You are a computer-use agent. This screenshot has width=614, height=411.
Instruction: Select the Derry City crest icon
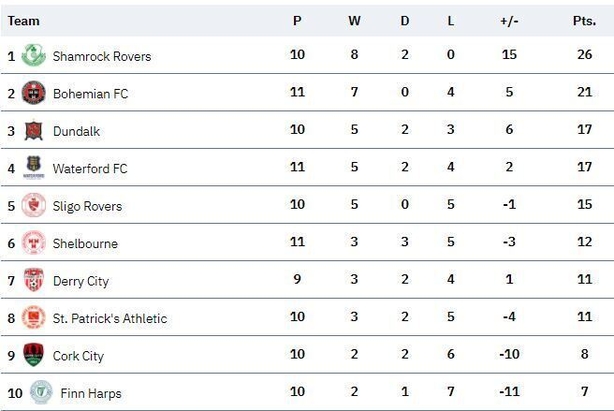point(33,280)
